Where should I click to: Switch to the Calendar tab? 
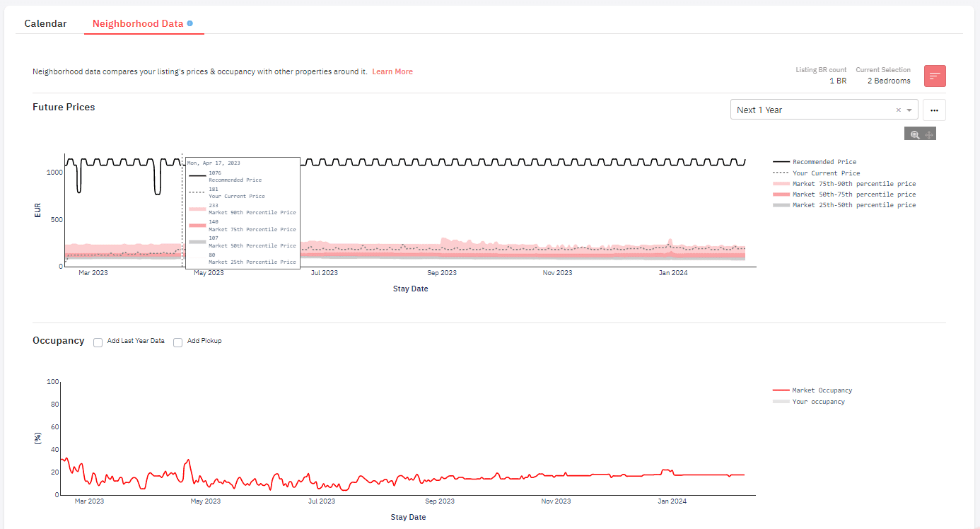pyautogui.click(x=45, y=23)
